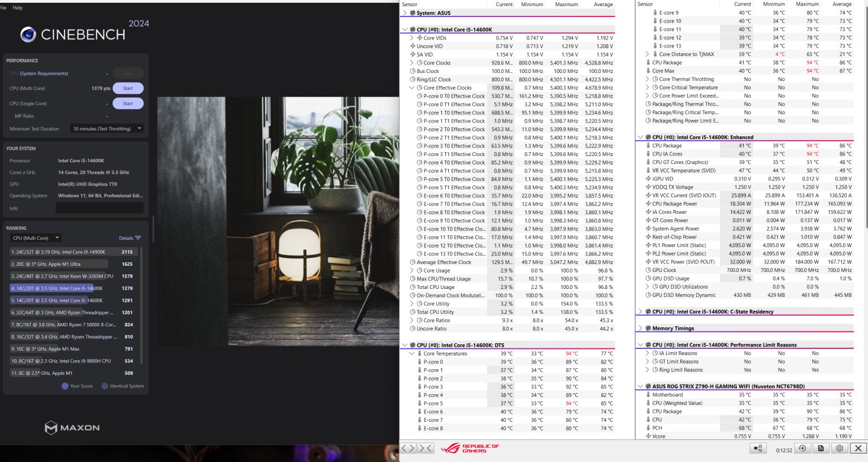The image size is (868, 462).
Task: Click the ranking Details filter button
Action: click(x=130, y=238)
